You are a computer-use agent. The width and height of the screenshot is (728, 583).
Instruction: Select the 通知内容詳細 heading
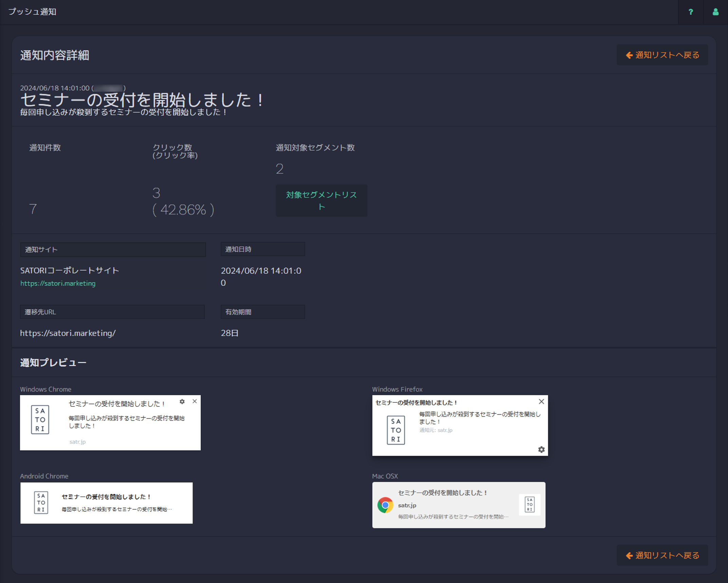click(x=55, y=55)
